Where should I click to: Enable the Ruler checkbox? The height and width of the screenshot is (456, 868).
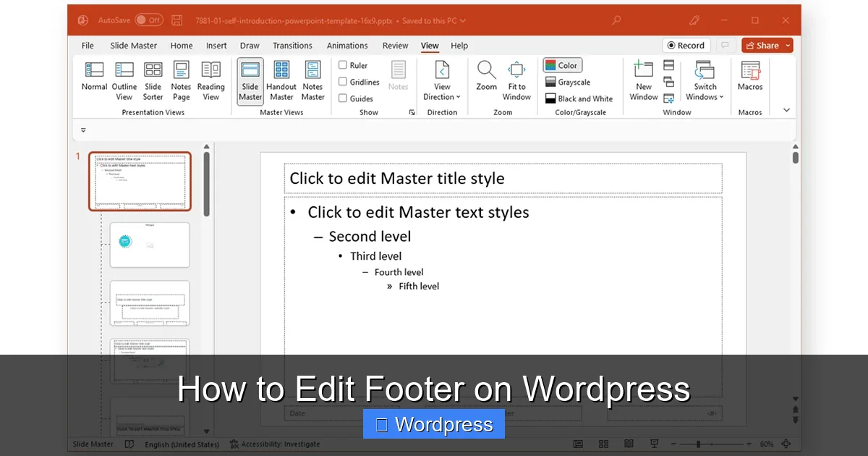(343, 64)
